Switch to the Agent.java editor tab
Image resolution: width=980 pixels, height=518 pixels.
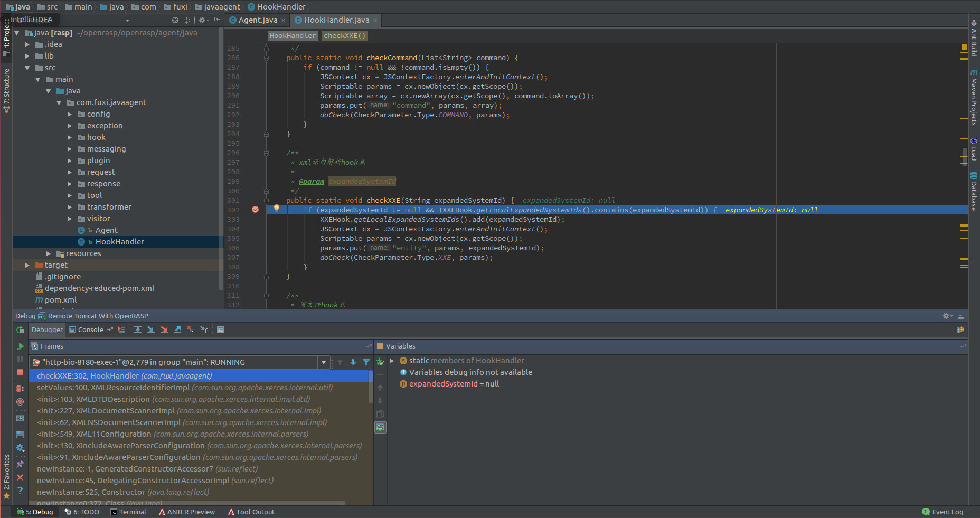(257, 20)
